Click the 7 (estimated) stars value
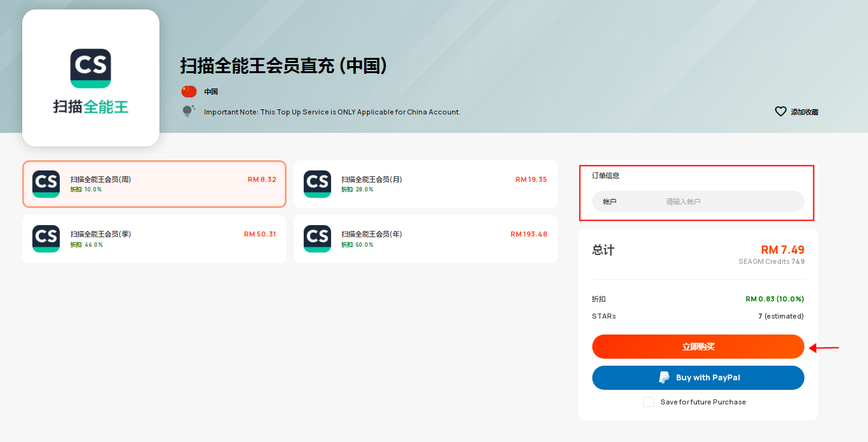 click(781, 316)
